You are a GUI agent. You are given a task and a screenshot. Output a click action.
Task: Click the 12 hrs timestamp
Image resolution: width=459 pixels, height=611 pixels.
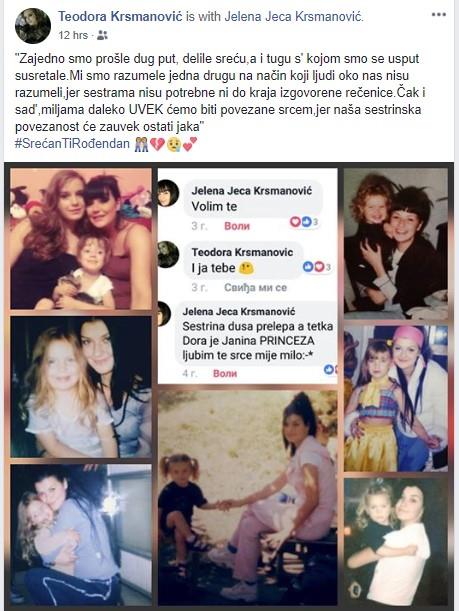73,35
